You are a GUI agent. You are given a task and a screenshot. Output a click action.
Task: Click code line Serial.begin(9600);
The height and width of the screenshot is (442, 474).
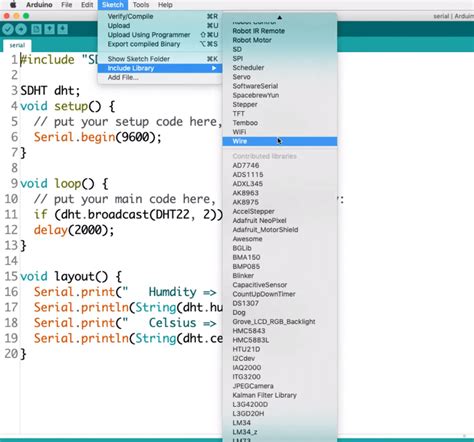coord(97,137)
